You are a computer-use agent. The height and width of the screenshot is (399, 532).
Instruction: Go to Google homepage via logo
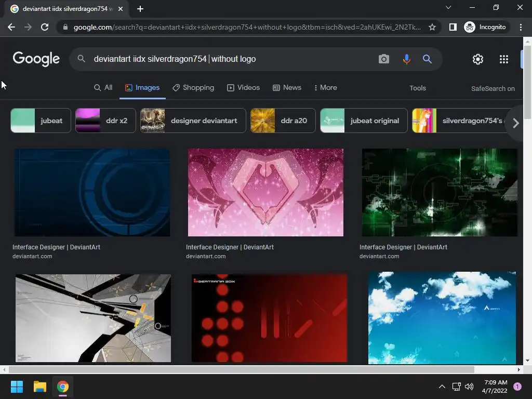[x=36, y=59]
